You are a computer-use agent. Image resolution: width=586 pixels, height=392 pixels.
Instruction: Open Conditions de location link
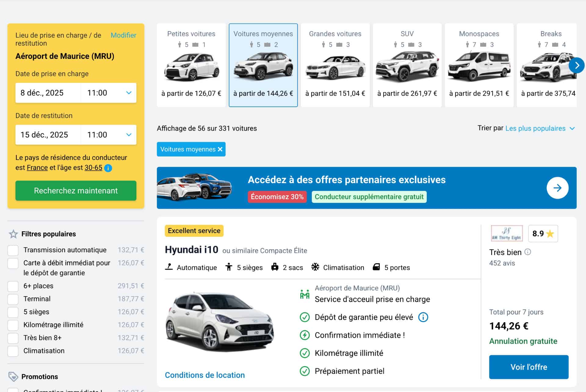pos(204,375)
